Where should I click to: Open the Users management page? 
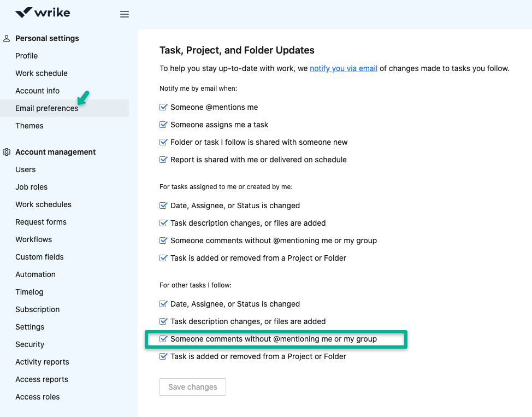click(26, 169)
